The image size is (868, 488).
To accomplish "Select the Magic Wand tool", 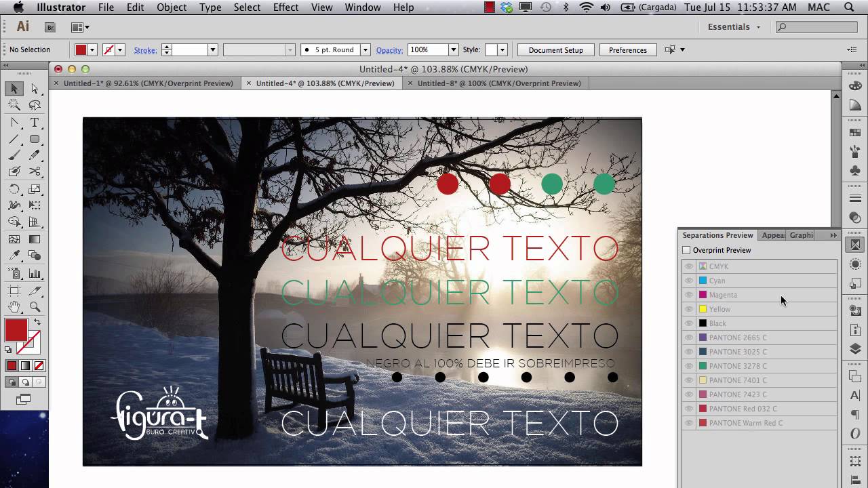I will pyautogui.click(x=14, y=105).
